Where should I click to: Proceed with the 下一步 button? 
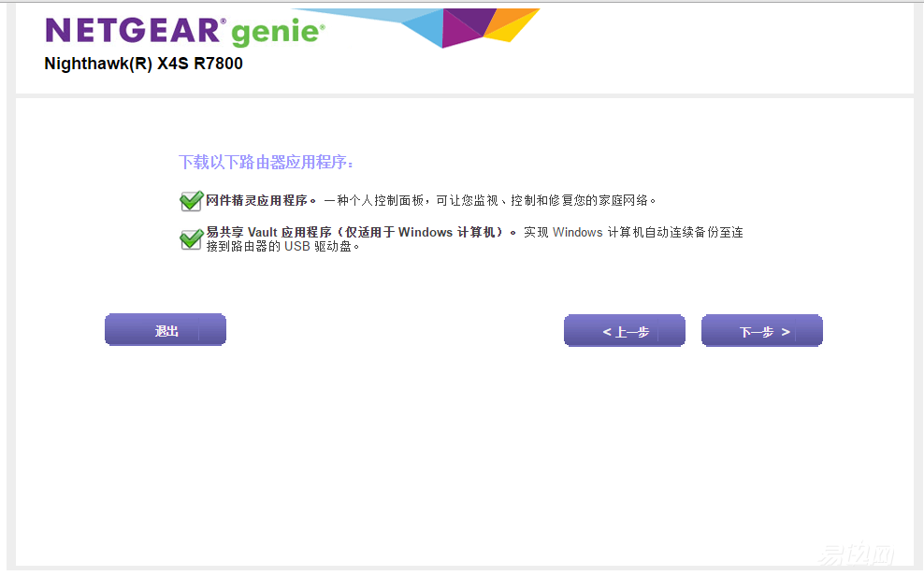(762, 331)
